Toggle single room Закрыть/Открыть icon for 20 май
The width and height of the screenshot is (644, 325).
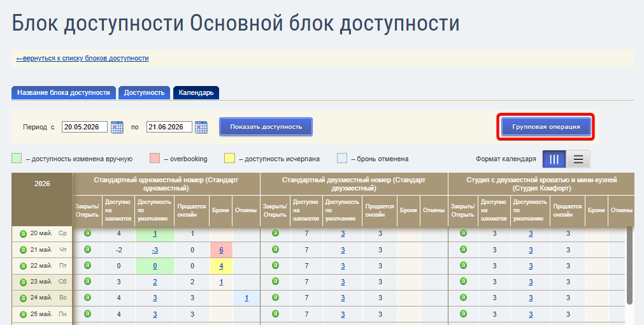(x=87, y=233)
